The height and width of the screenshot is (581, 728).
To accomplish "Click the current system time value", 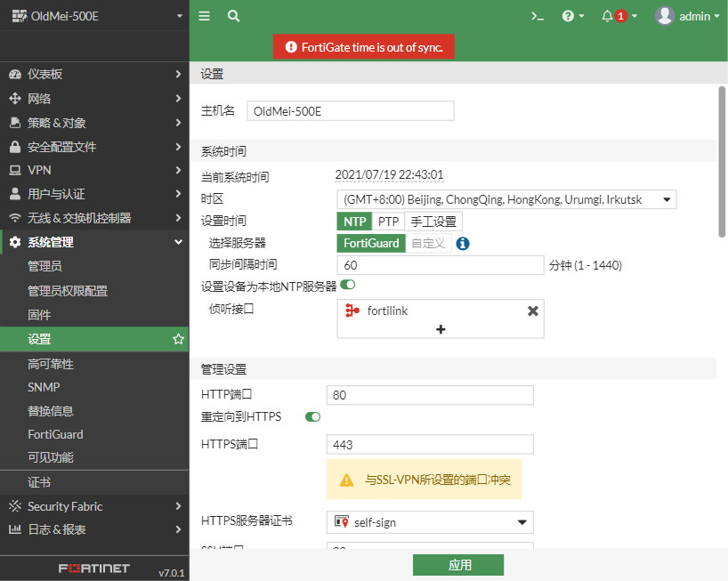I will 389,175.
